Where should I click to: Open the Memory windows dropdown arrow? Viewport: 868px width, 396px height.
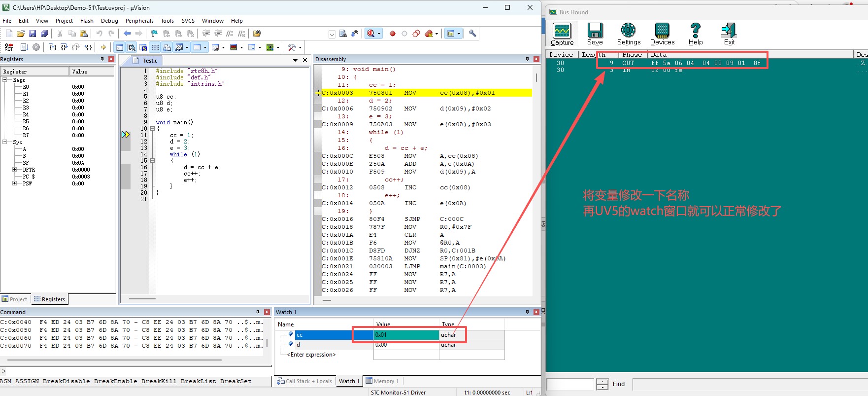pos(205,48)
